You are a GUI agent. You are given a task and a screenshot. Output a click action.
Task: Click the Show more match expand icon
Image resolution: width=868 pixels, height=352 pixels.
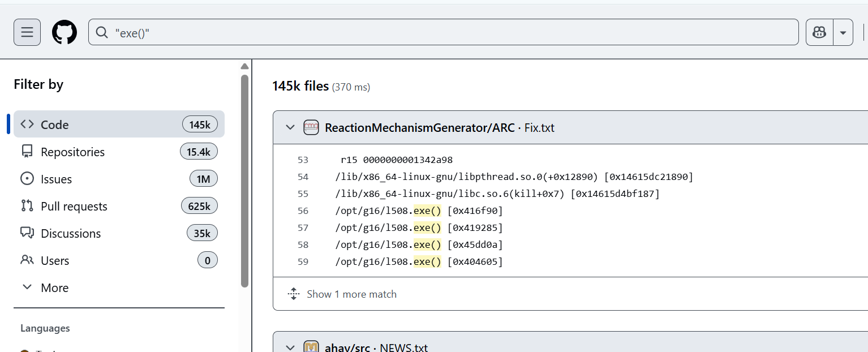[293, 294]
